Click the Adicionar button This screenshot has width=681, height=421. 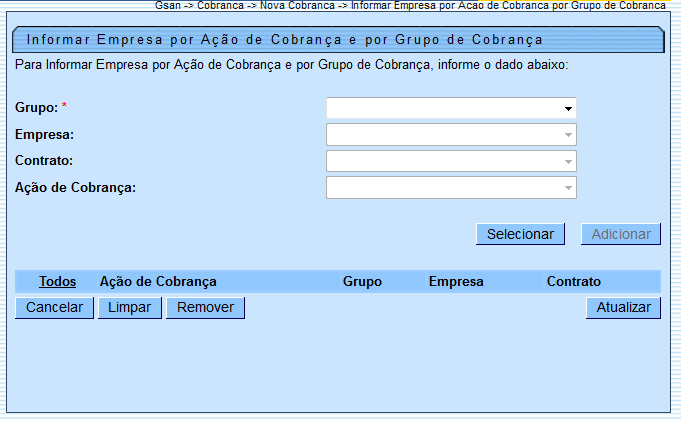621,234
